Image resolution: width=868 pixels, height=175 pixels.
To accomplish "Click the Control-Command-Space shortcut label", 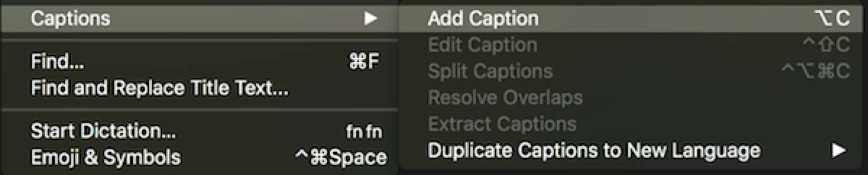I will tap(341, 157).
